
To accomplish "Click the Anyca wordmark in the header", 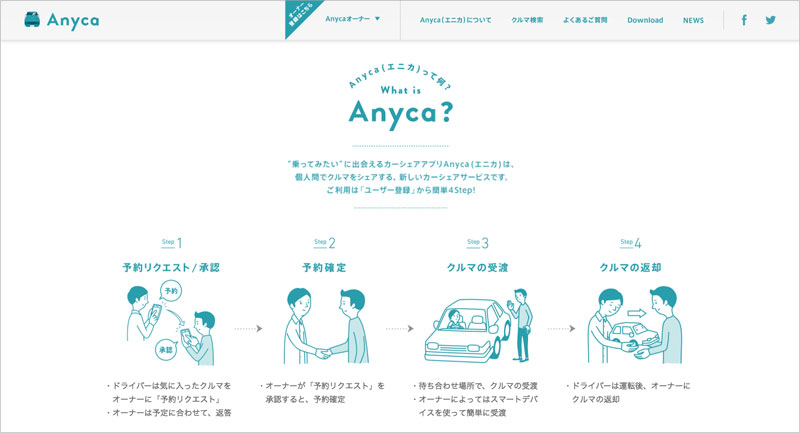I will (73, 21).
